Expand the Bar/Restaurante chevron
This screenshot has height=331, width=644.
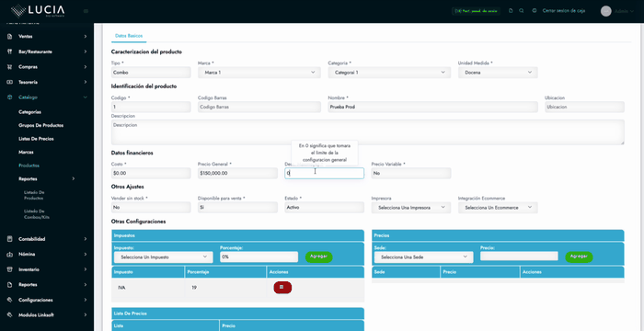coord(86,51)
